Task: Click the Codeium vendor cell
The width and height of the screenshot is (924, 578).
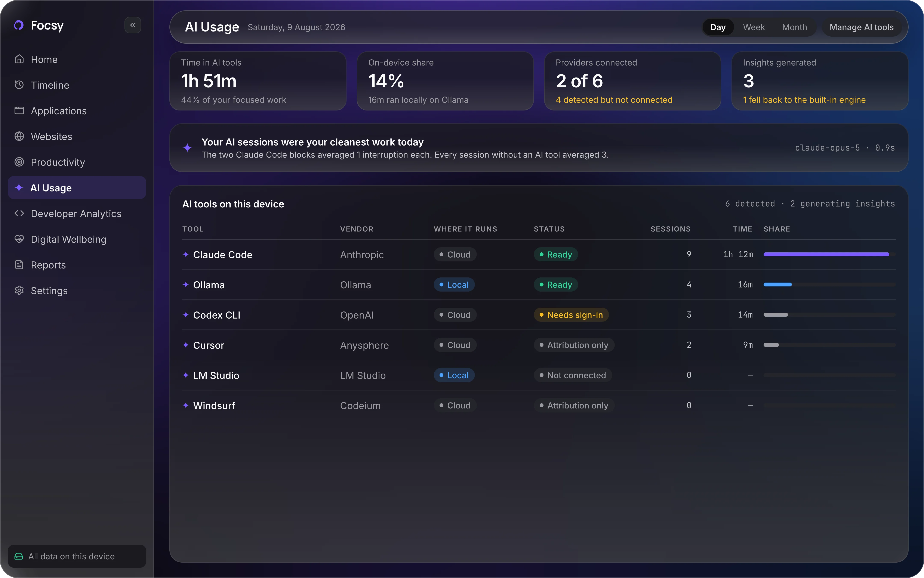Action: 360,406
